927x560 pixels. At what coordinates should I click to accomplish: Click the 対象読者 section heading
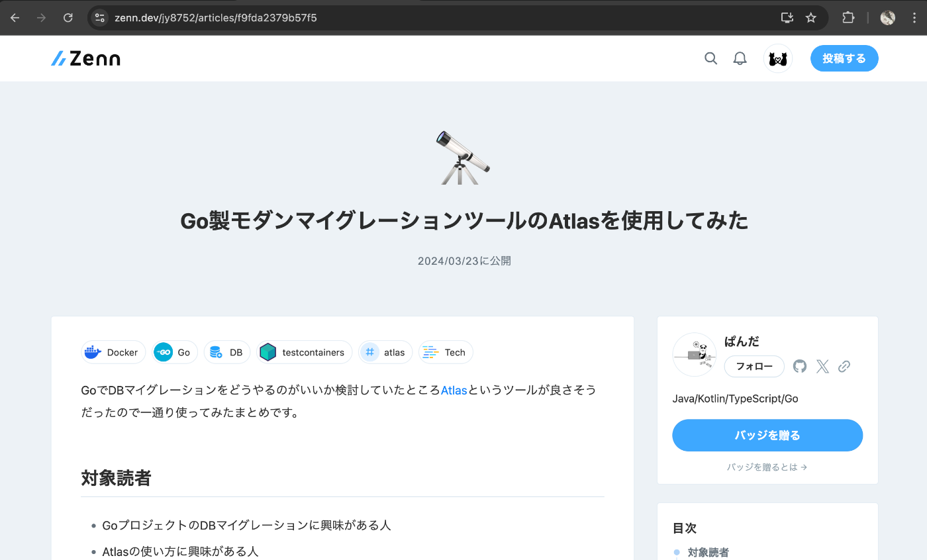click(116, 477)
